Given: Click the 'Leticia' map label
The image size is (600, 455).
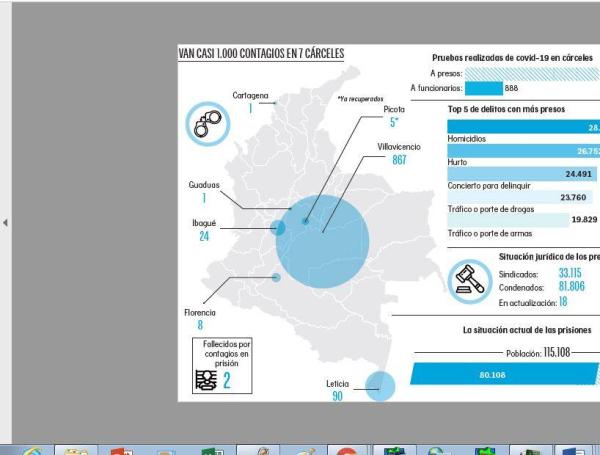Looking at the screenshot, I should (337, 384).
